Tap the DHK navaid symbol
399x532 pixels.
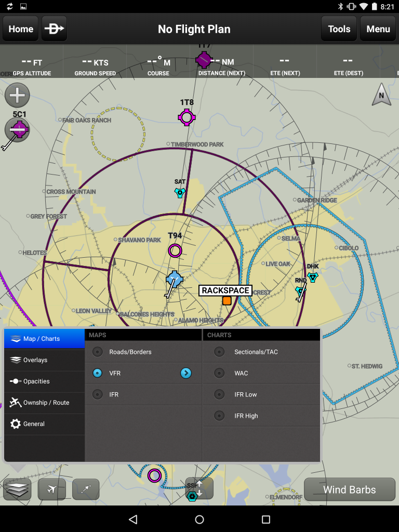click(x=312, y=277)
